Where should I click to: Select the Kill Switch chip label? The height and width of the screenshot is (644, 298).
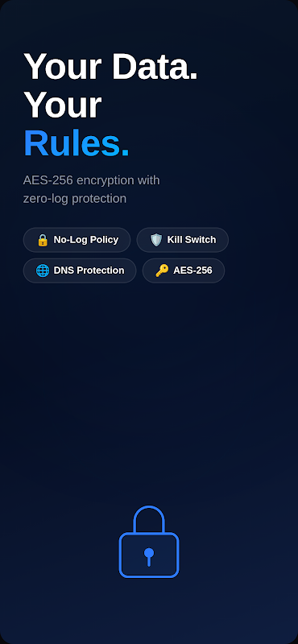tap(192, 240)
